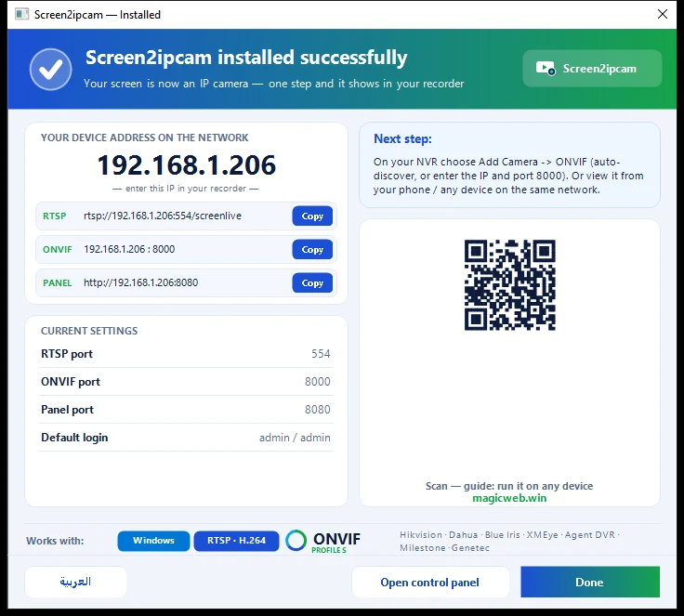Click the Panel port value 8080
The width and height of the screenshot is (684, 616).
[318, 410]
